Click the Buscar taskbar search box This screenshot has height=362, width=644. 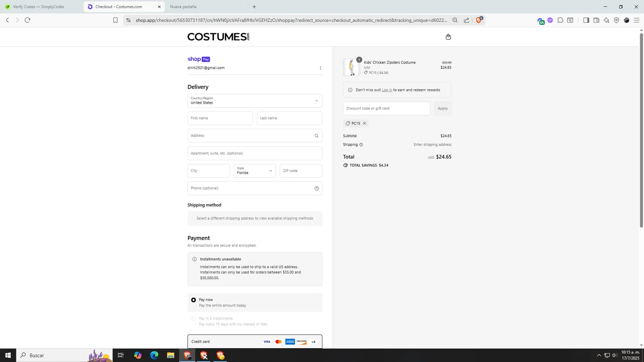(64, 355)
